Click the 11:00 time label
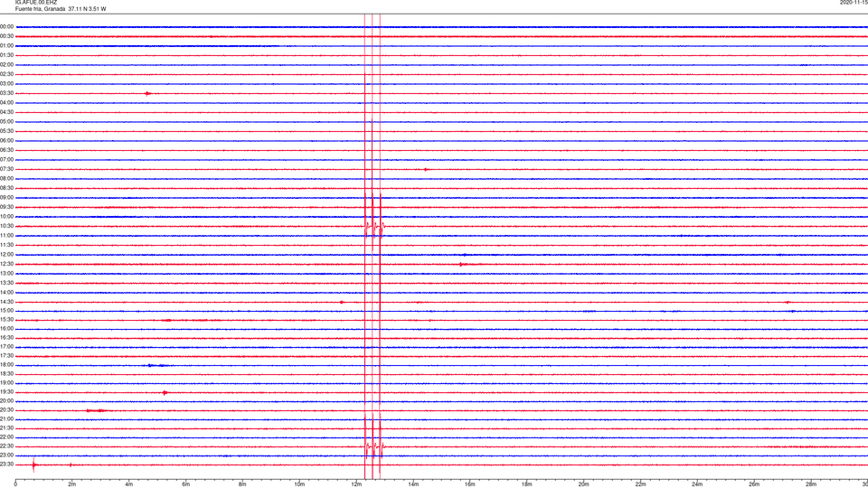The width and height of the screenshot is (868, 488). click(6, 236)
